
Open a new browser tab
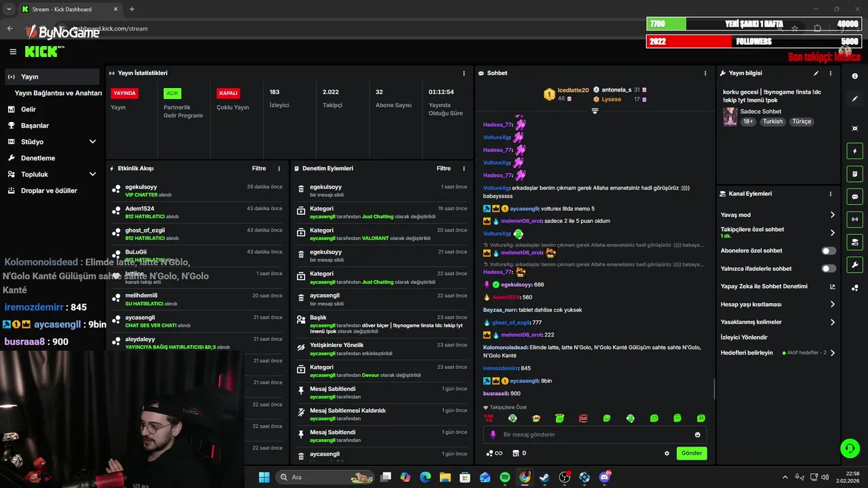pos(132,9)
